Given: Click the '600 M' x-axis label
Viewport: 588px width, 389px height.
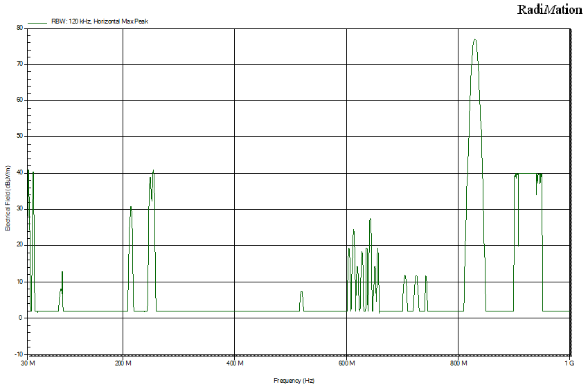Looking at the screenshot, I should 346,363.
